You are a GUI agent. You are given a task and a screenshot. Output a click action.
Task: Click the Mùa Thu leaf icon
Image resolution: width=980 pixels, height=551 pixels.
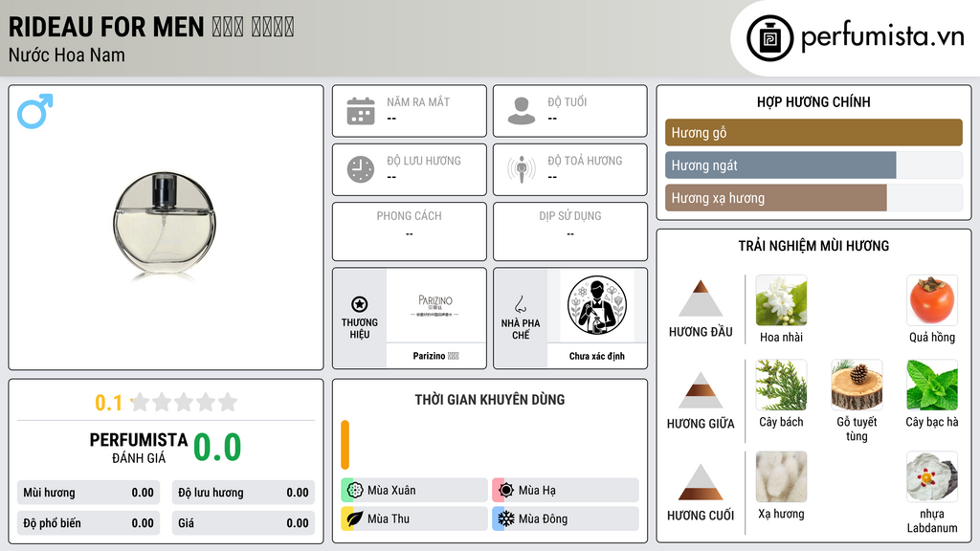pyautogui.click(x=355, y=518)
